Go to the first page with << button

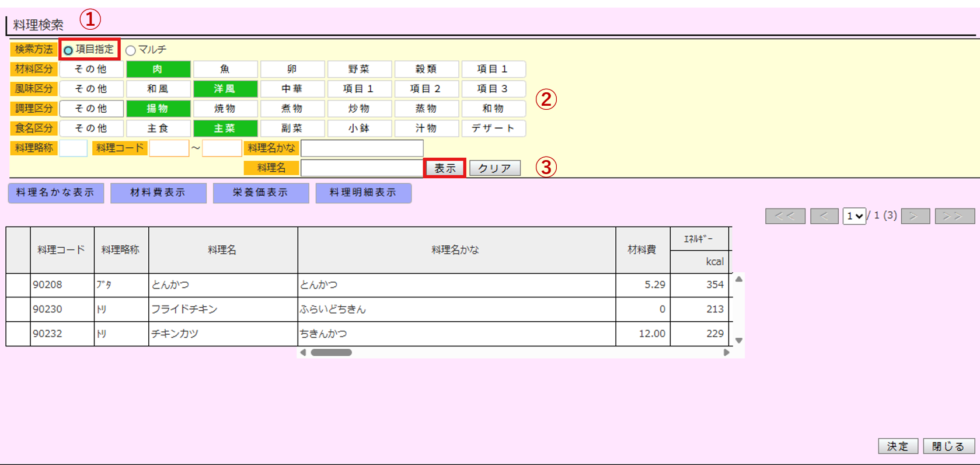click(785, 216)
